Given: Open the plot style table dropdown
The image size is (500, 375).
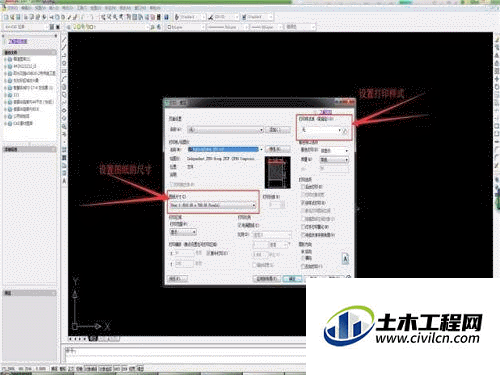Looking at the screenshot, I should point(321,130).
